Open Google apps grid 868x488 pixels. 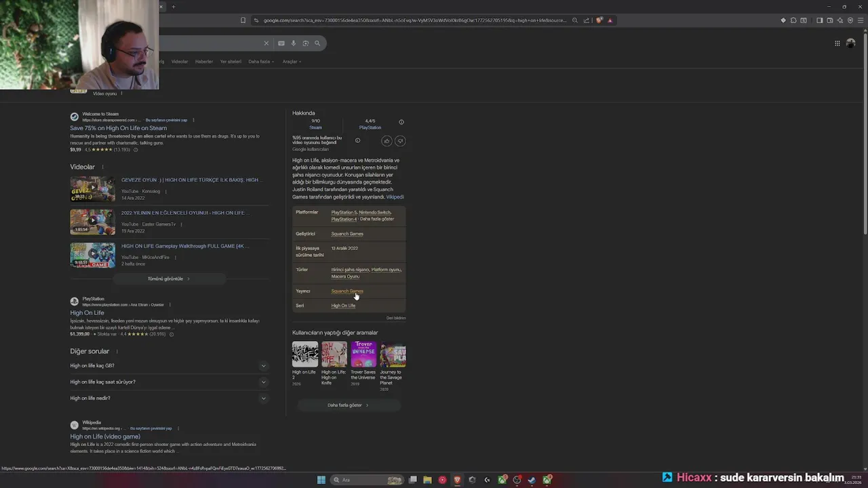click(x=837, y=43)
